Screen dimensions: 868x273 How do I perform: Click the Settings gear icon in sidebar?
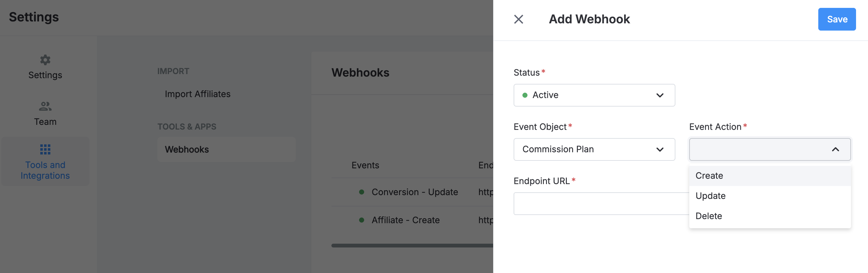tap(45, 60)
